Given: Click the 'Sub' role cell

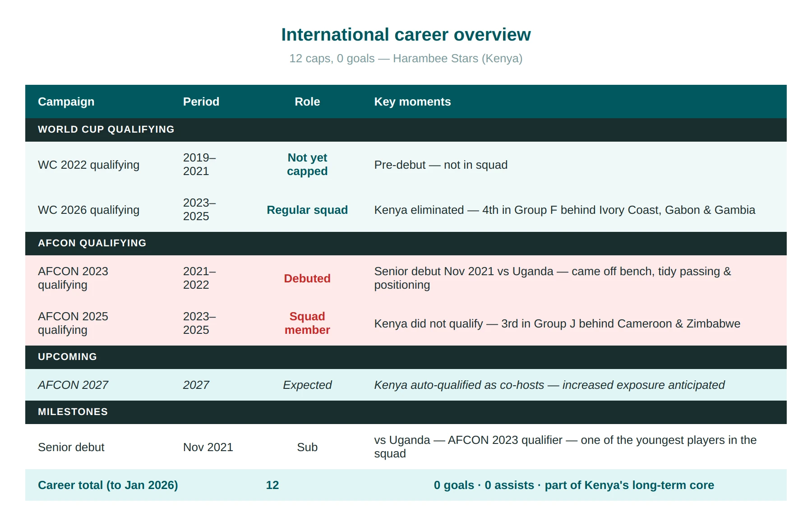Looking at the screenshot, I should [x=307, y=447].
